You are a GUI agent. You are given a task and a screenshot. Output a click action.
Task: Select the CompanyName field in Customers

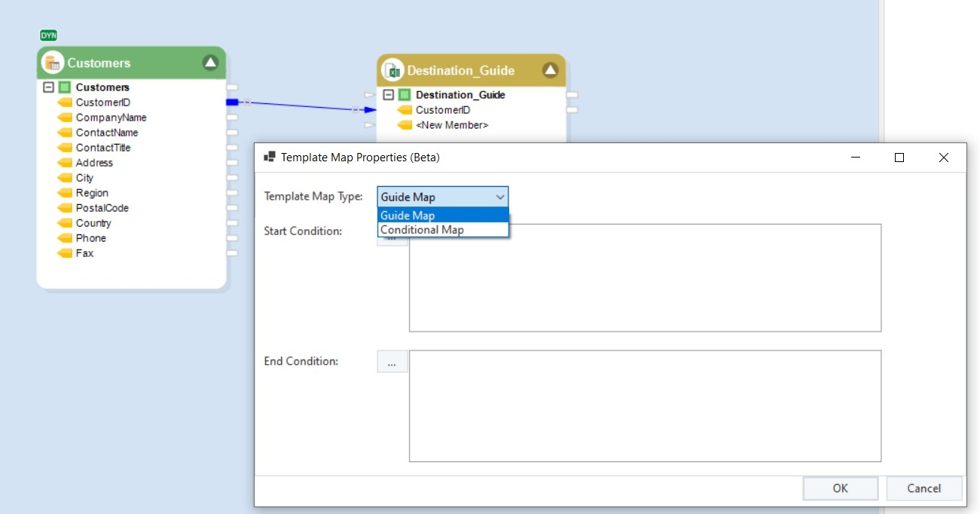coord(111,118)
